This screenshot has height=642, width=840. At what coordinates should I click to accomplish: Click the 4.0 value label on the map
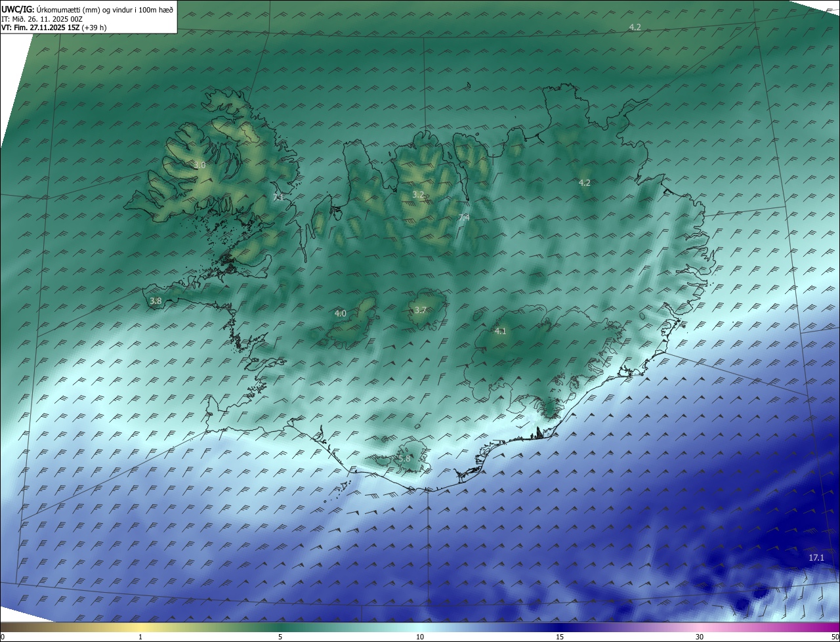[341, 314]
